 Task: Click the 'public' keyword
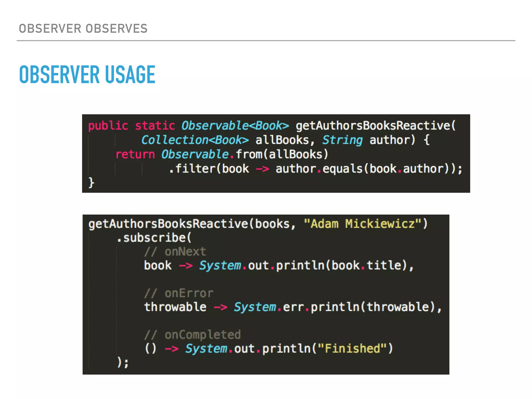pyautogui.click(x=108, y=126)
